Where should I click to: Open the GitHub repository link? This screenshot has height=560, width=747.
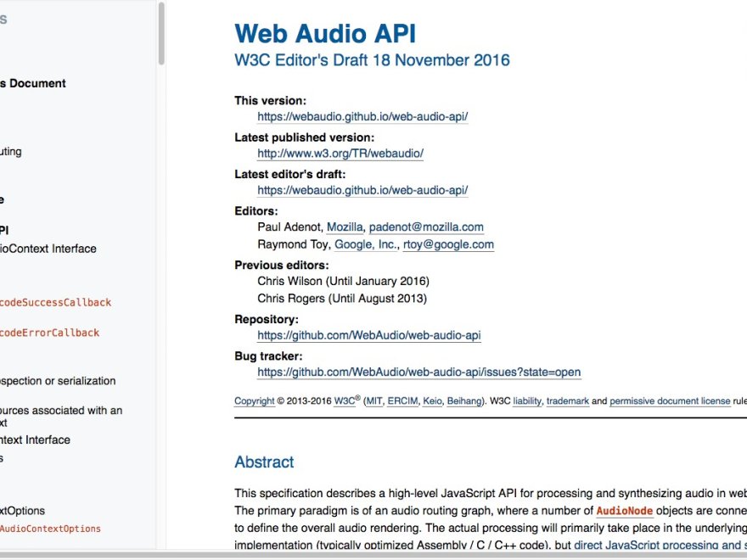tap(368, 335)
